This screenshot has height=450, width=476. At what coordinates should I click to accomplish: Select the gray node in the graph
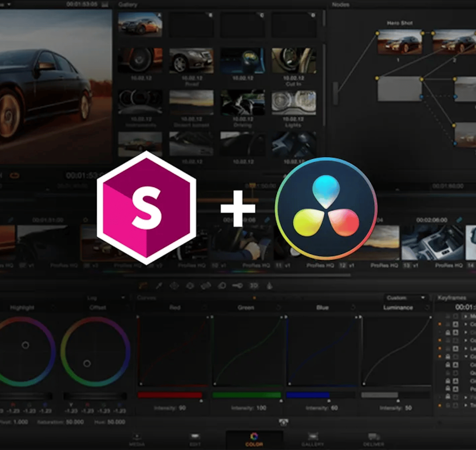pyautogui.click(x=399, y=89)
